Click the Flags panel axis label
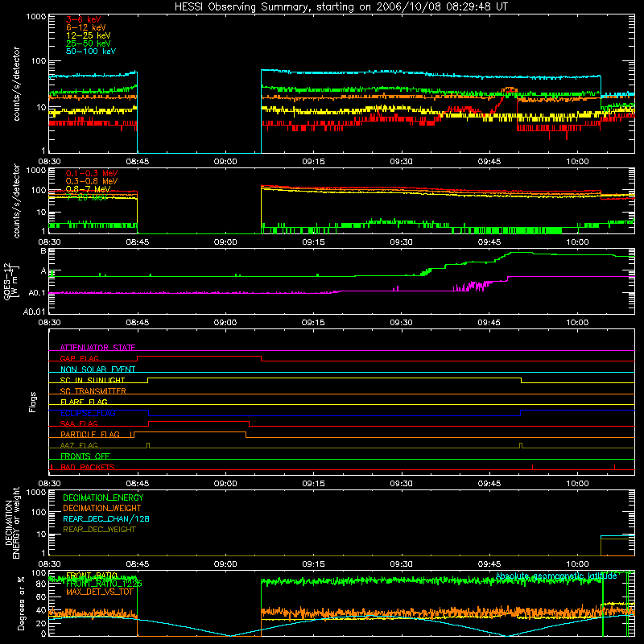644x644 pixels. pos(32,402)
